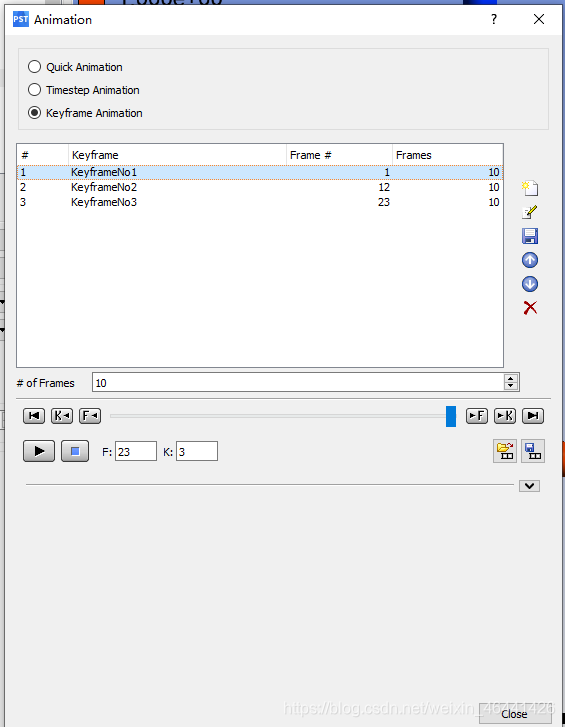Screen dimensions: 565x727
Task: Select the Quick Animation radio button
Action: 34,67
